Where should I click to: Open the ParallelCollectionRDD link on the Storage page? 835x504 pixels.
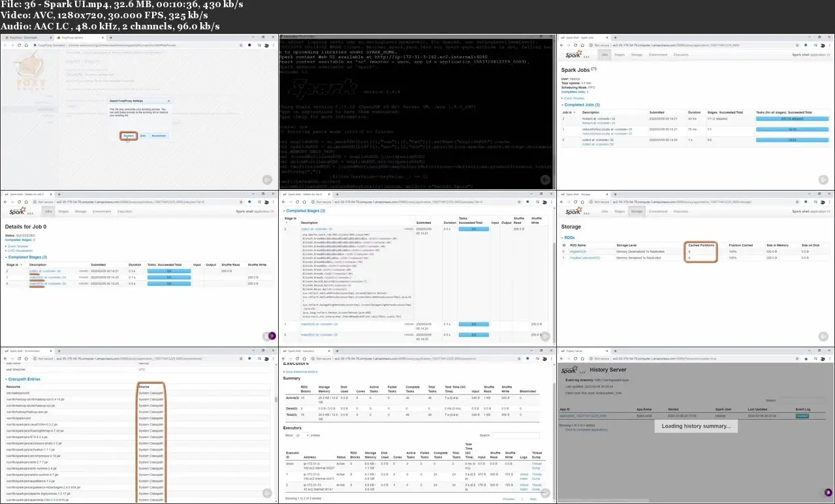pyautogui.click(x=585, y=258)
